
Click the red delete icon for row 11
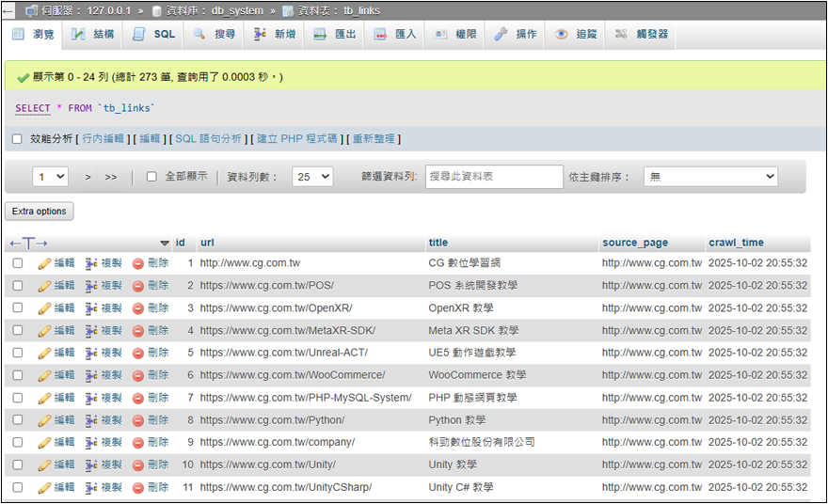[138, 488]
